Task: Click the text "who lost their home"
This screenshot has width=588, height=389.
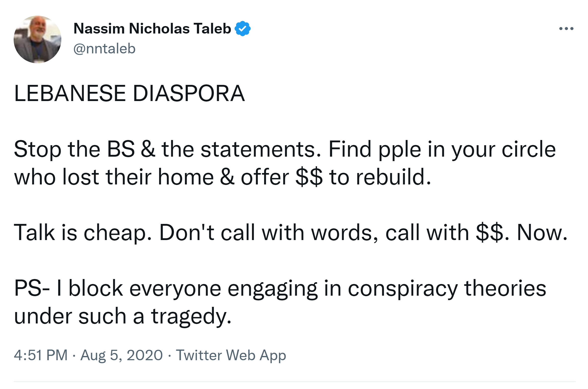Action: coord(114,177)
